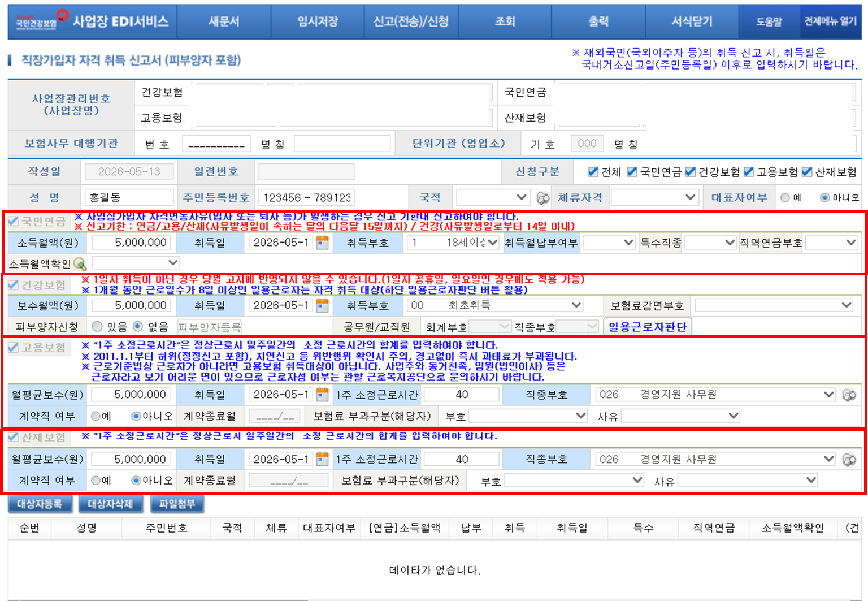This screenshot has width=868, height=601.
Task: Open calendar icon for 고용보험 취득일
Action: 323,394
